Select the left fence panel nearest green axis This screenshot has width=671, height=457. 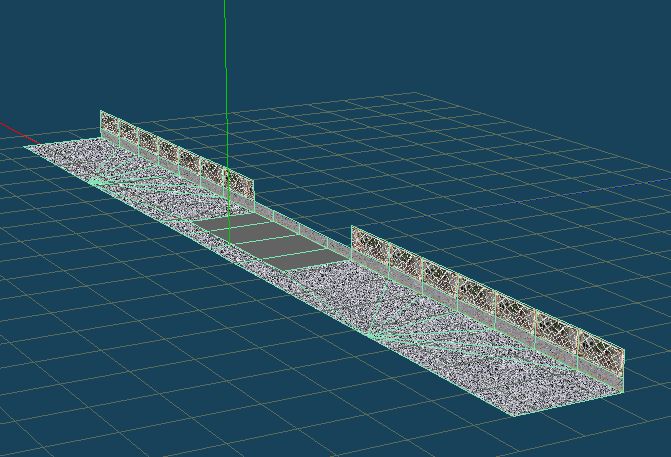pyautogui.click(x=240, y=185)
